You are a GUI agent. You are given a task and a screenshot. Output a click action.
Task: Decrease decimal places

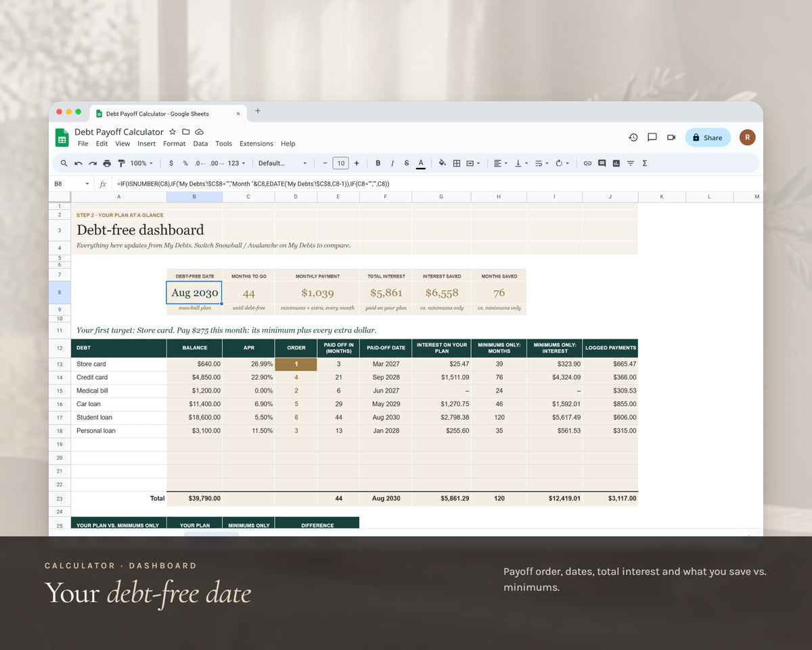pyautogui.click(x=200, y=163)
